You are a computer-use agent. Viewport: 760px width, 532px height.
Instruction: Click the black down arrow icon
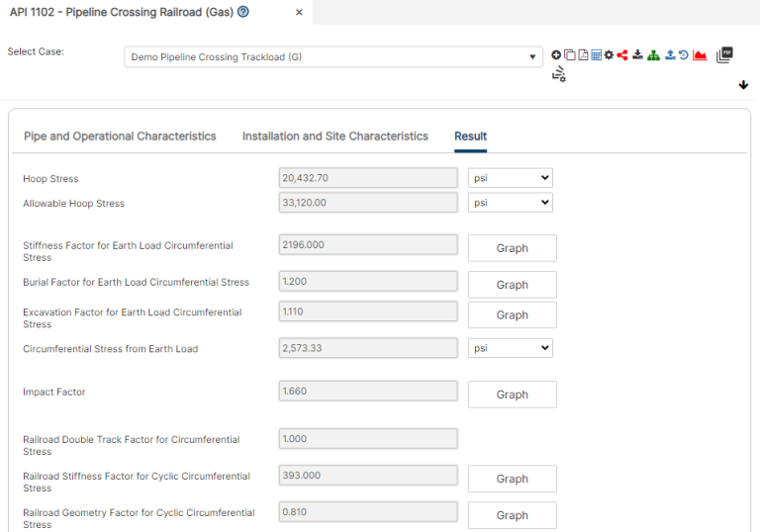coord(743,85)
